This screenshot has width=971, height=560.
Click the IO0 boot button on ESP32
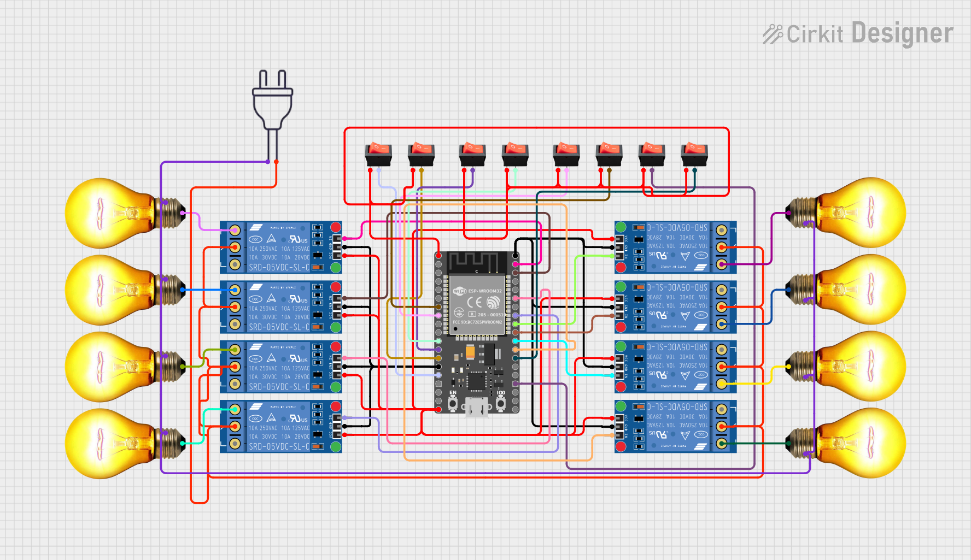[501, 404]
